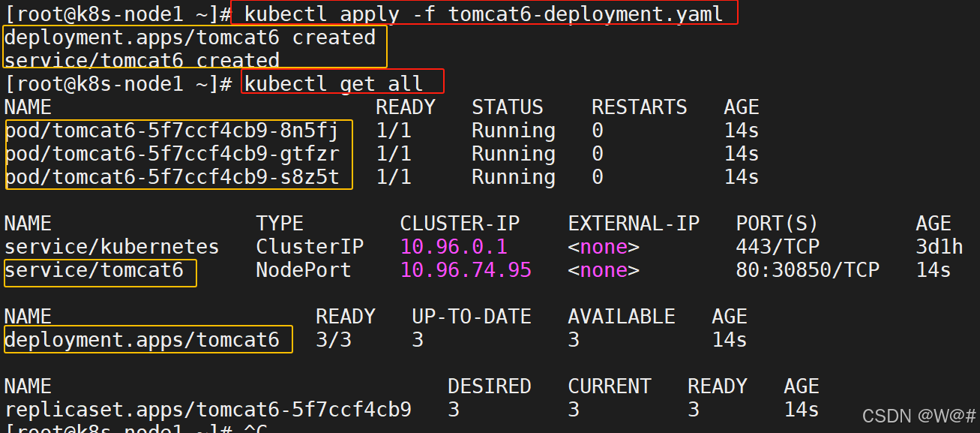Click the CLUSTER-IP column header
The height and width of the screenshot is (433, 980).
pyautogui.click(x=460, y=224)
